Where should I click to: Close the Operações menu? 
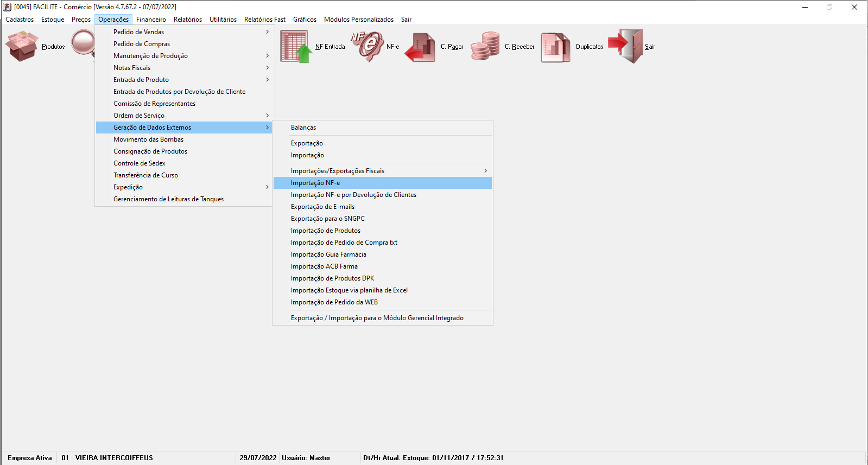coord(113,20)
